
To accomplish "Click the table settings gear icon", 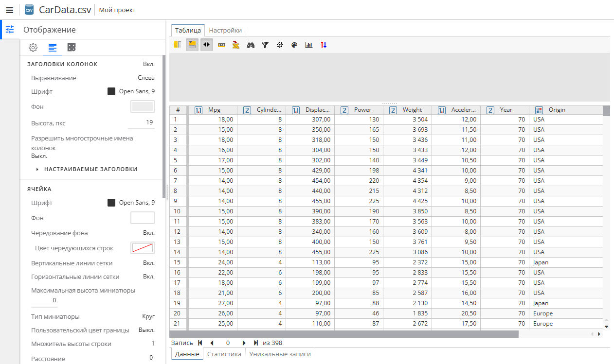I will 279,45.
